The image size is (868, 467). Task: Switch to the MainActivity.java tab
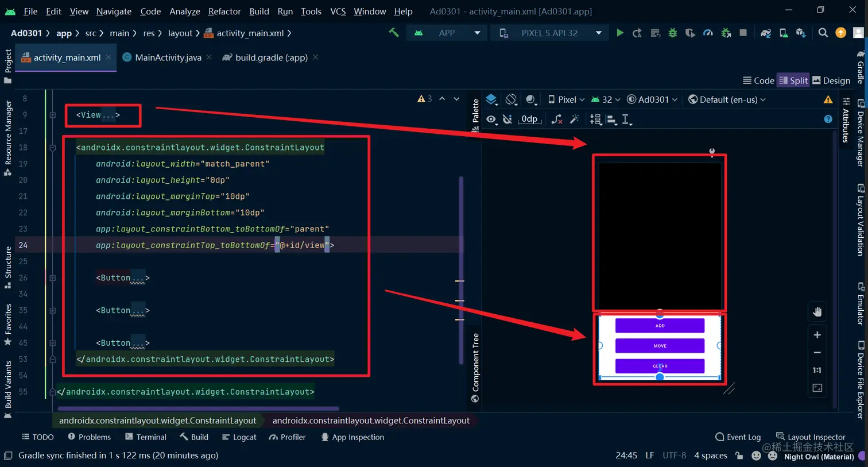167,57
